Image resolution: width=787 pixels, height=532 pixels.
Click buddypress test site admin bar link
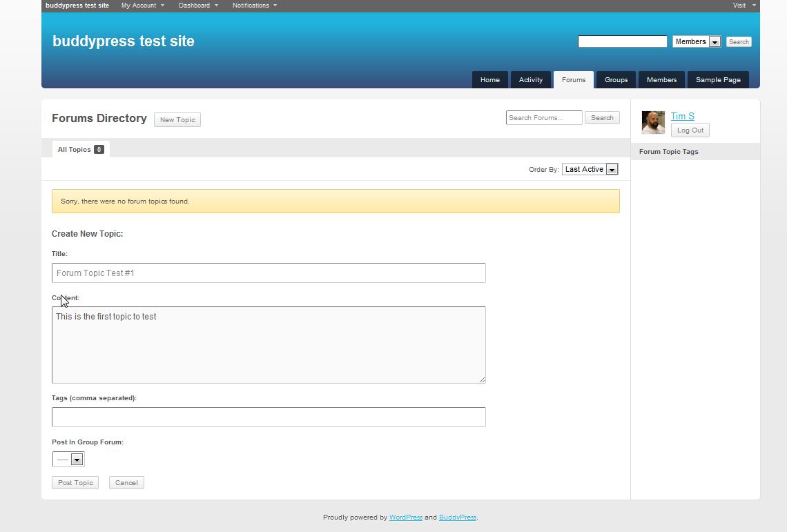click(x=77, y=6)
